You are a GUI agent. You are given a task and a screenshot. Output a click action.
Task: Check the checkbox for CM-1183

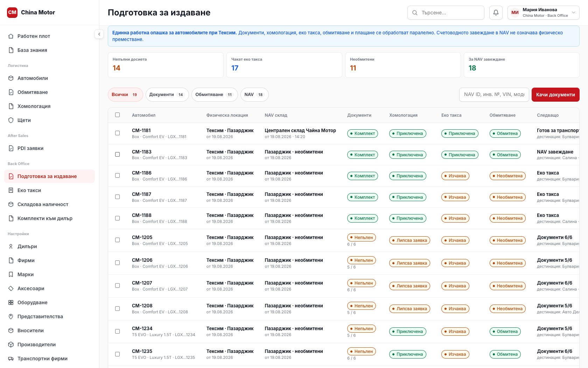tap(118, 155)
